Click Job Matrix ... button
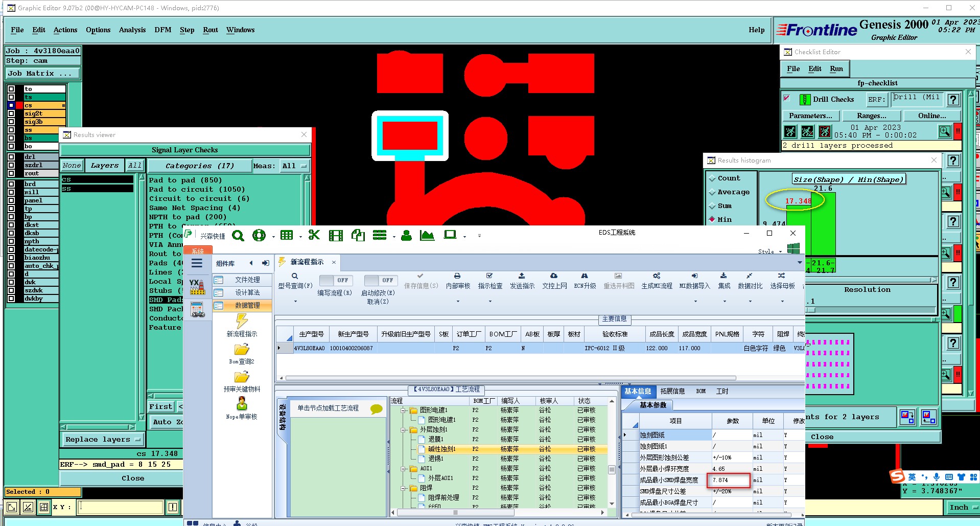The width and height of the screenshot is (980, 526). (x=43, y=74)
